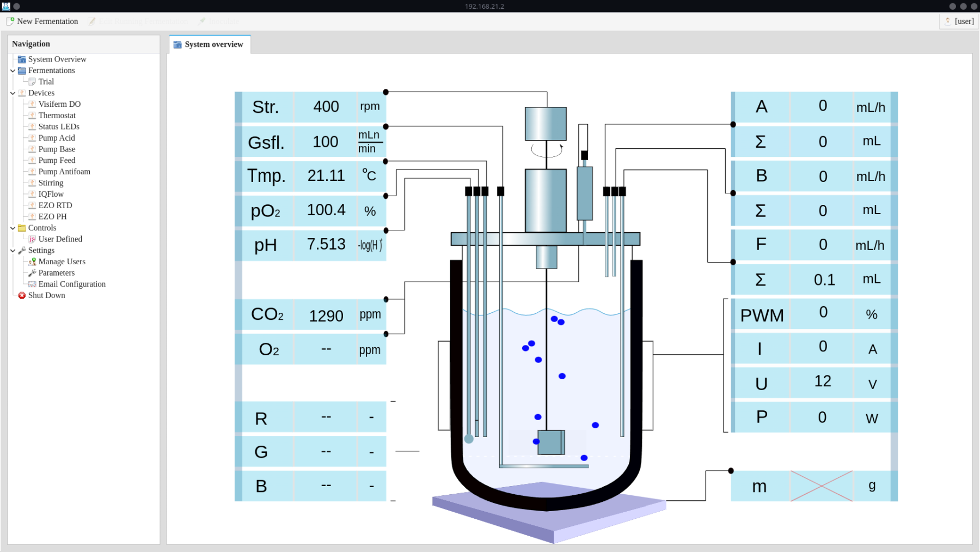This screenshot has height=552, width=980.
Task: Click the PWM percentage value field
Action: pyautogui.click(x=822, y=313)
